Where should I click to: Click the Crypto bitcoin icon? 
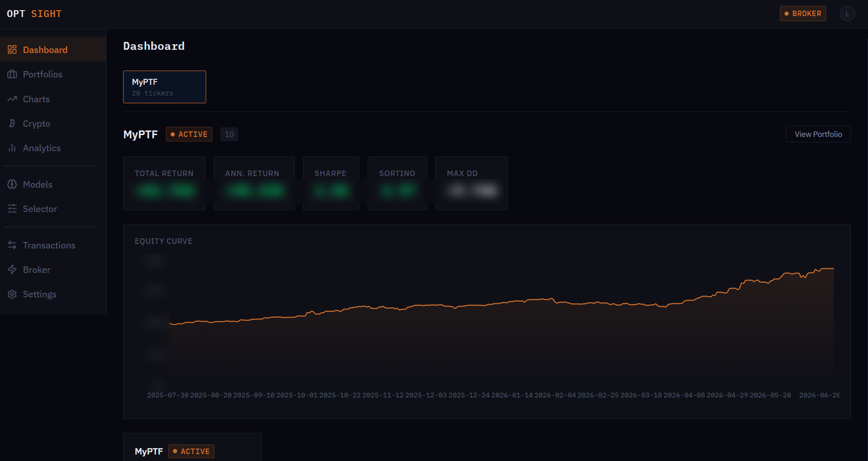pyautogui.click(x=12, y=124)
